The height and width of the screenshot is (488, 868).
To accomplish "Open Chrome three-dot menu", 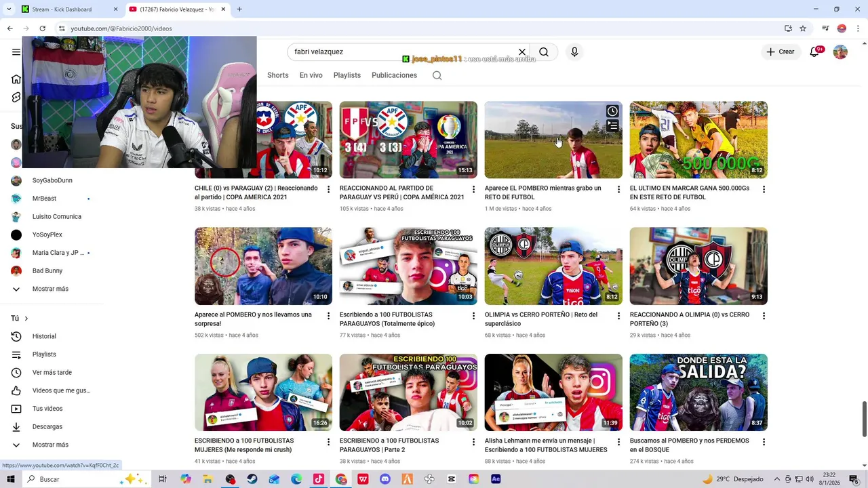I will (x=858, y=28).
